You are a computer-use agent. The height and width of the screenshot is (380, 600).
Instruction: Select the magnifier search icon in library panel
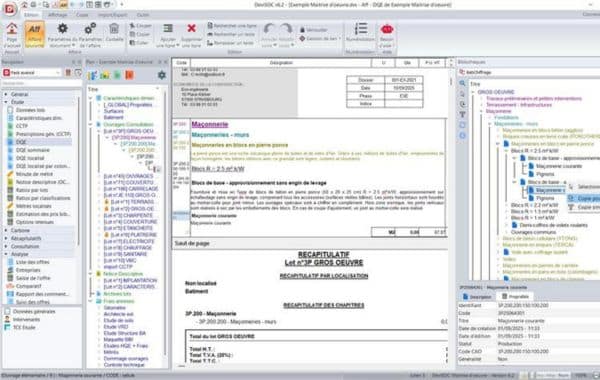pyautogui.click(x=463, y=83)
